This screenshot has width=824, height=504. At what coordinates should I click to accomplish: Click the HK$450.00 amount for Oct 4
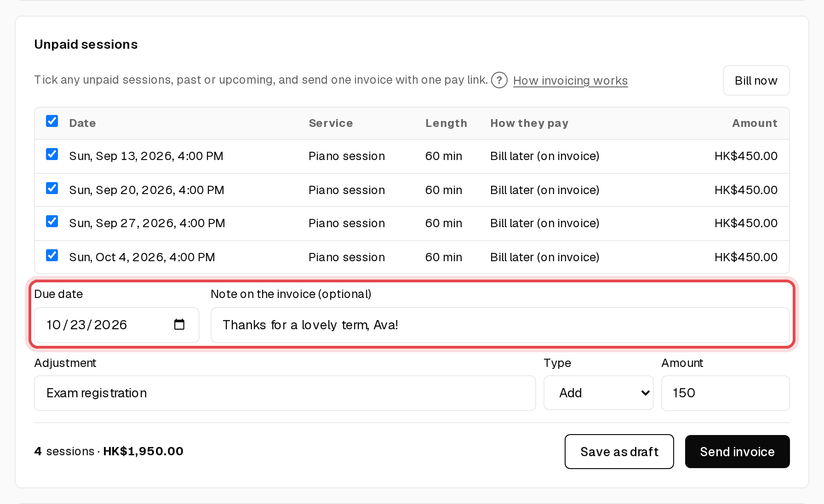[x=746, y=258]
